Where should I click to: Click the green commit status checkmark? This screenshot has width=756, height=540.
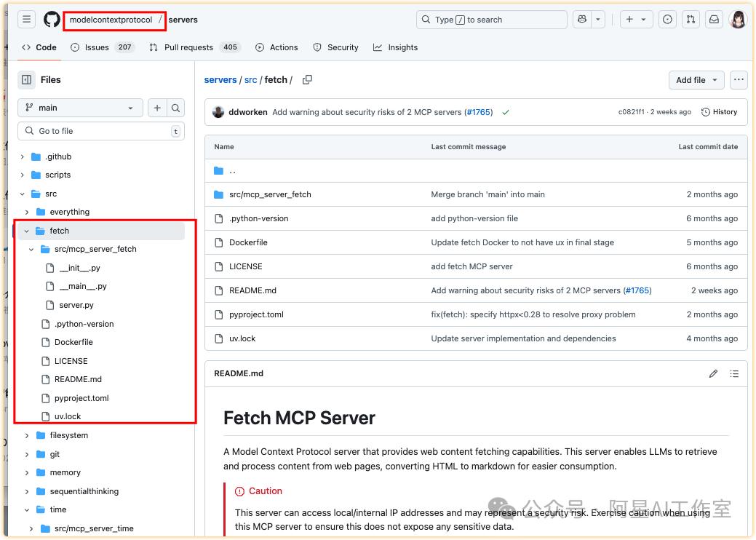pos(505,112)
